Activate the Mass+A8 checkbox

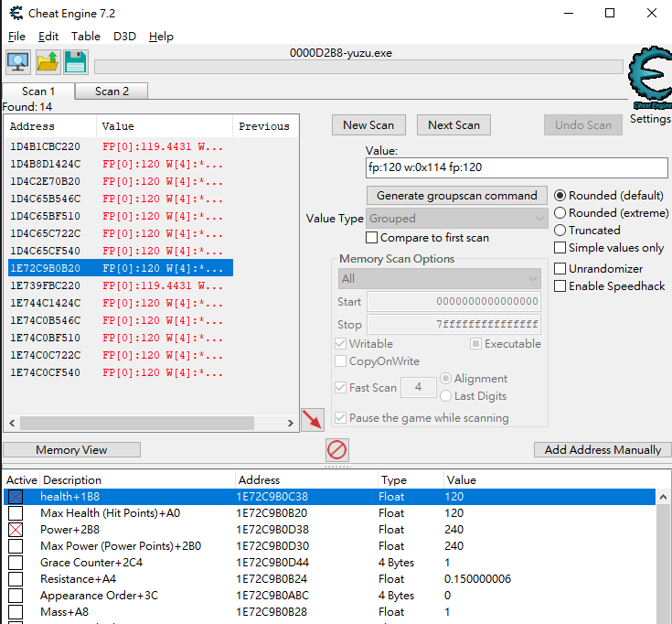(16, 612)
